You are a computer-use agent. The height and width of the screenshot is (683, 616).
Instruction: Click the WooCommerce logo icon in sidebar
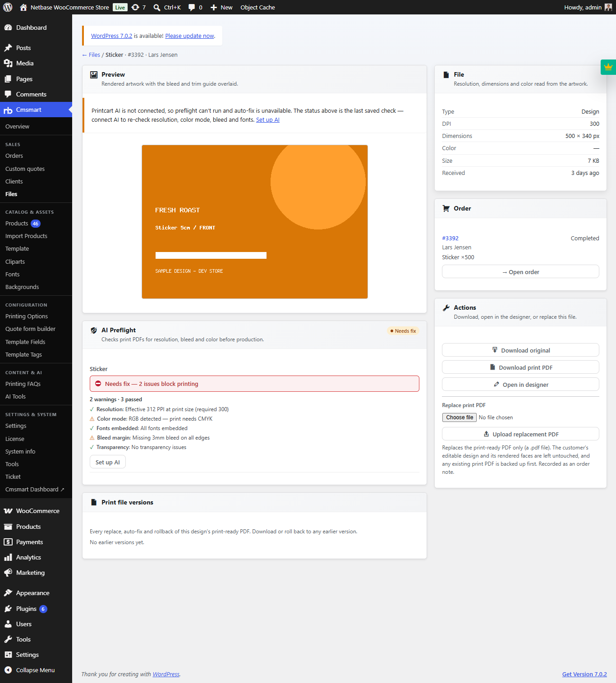(8, 511)
